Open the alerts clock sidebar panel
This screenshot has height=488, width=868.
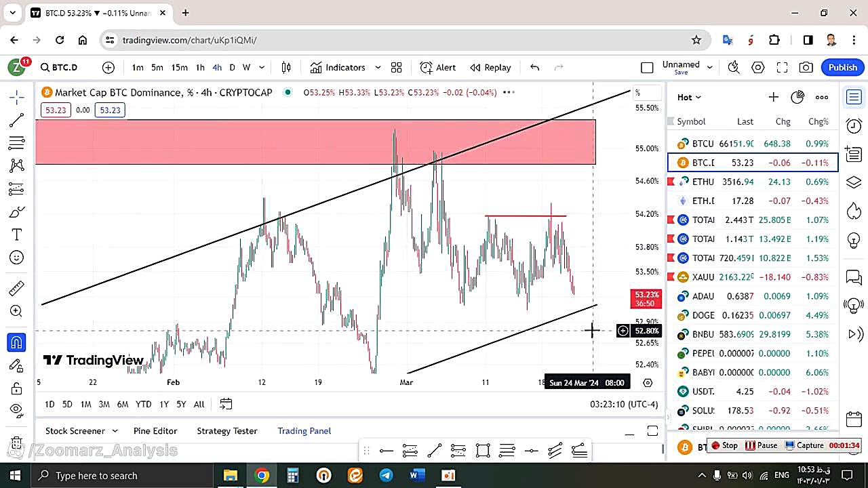(x=854, y=125)
